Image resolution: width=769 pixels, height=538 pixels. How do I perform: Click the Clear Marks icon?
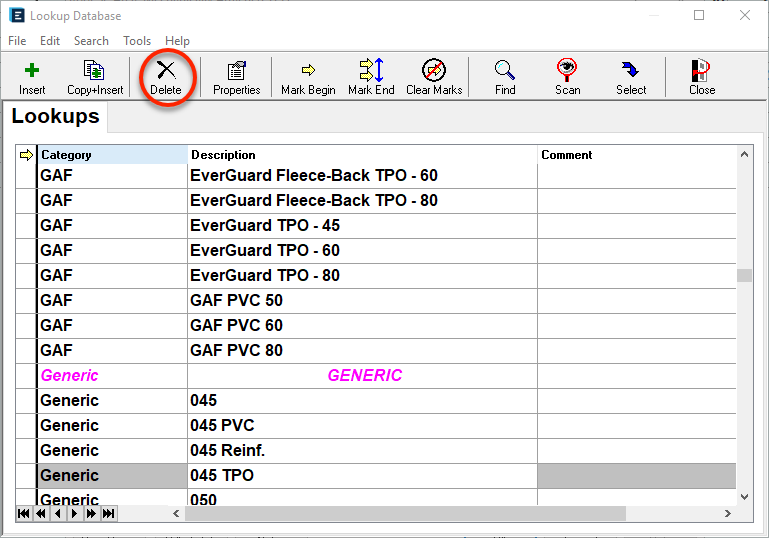tap(434, 70)
